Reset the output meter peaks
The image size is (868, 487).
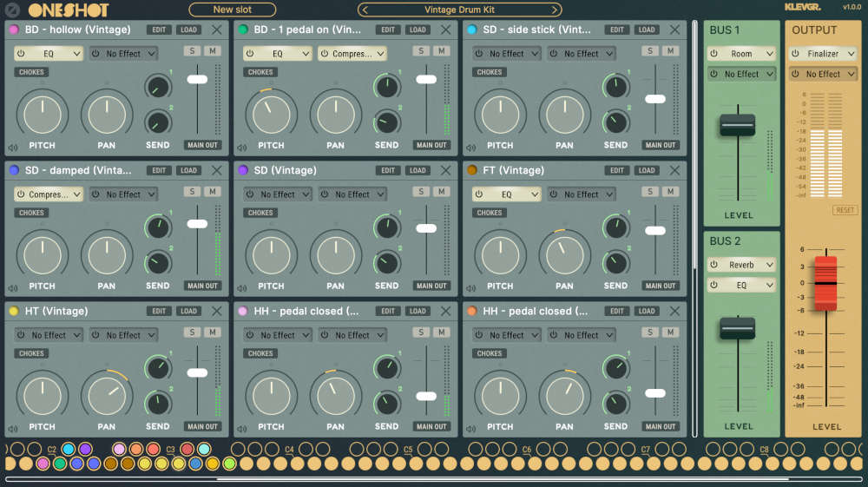[845, 210]
